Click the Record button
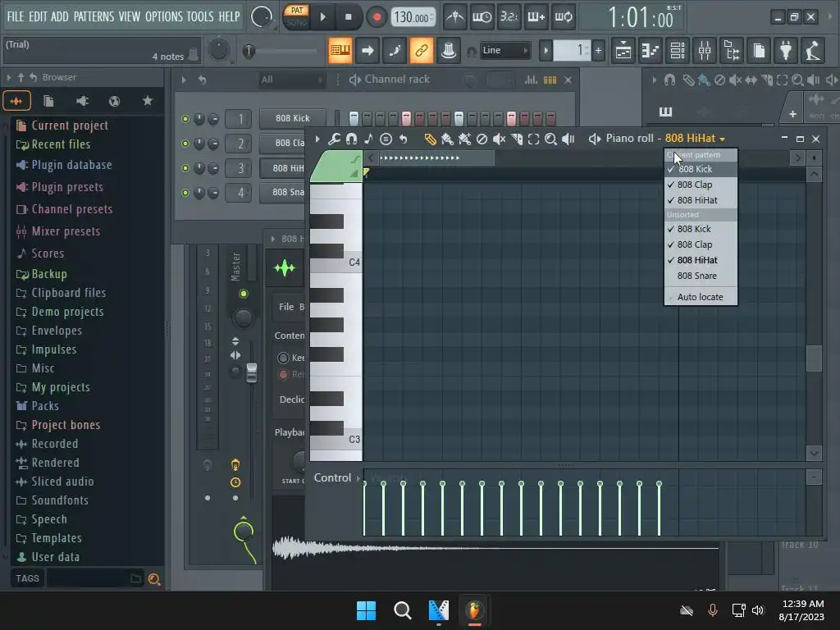Screen dimensions: 840x630 point(377,17)
